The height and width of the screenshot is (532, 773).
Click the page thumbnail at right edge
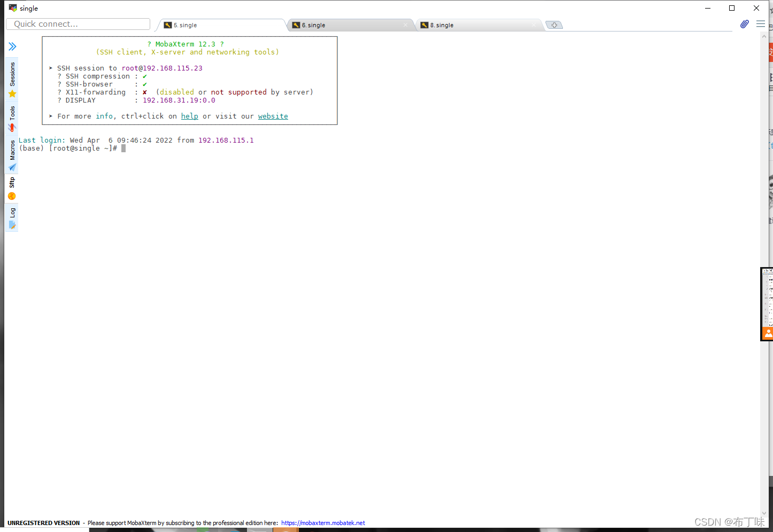(768, 298)
